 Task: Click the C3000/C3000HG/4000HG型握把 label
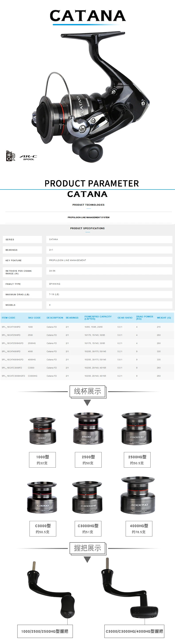pyautogui.click(x=134, y=631)
